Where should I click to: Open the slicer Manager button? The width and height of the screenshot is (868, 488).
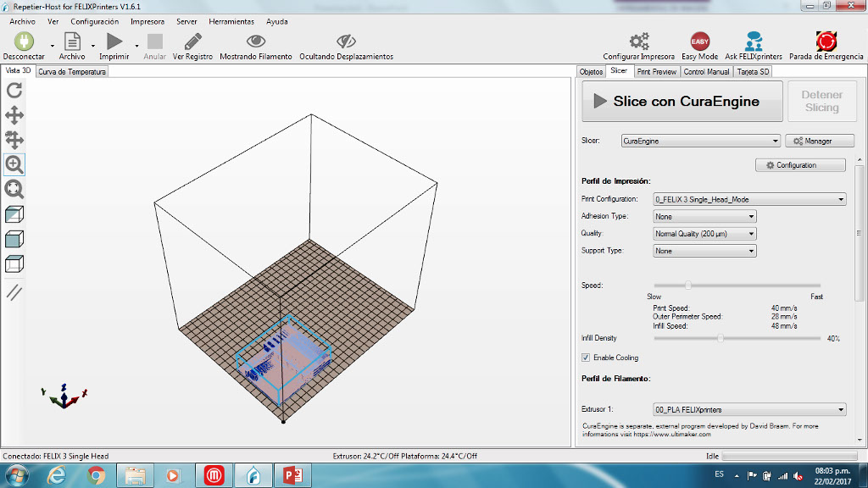(x=820, y=141)
